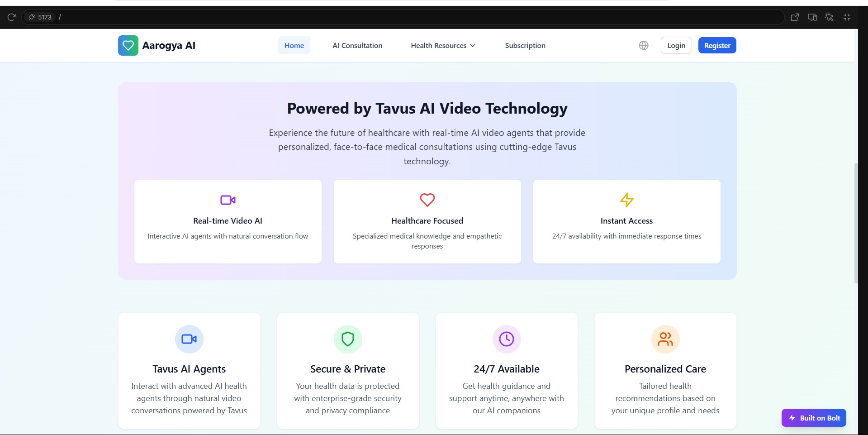Click the Secure & Private heading

[x=348, y=369]
